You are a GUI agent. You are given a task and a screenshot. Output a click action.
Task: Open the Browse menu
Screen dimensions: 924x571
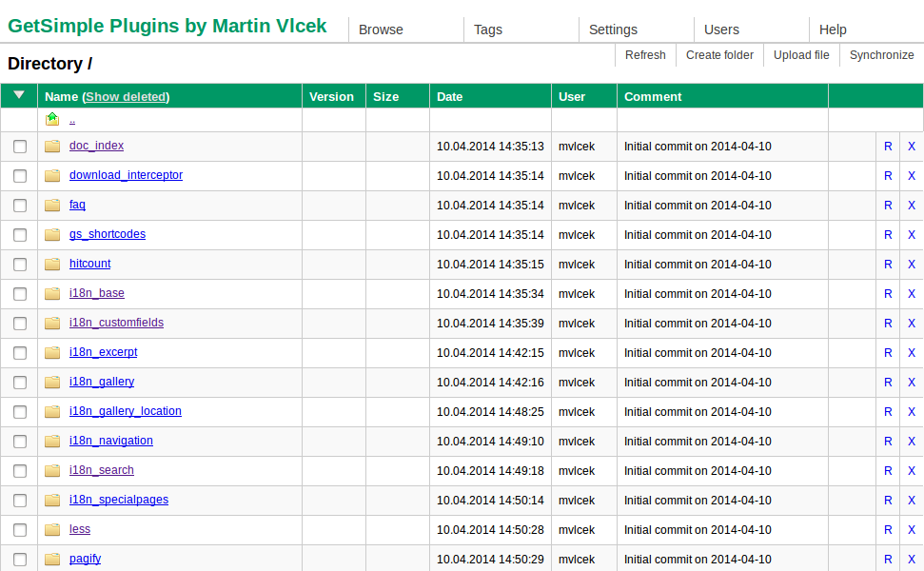[381, 30]
